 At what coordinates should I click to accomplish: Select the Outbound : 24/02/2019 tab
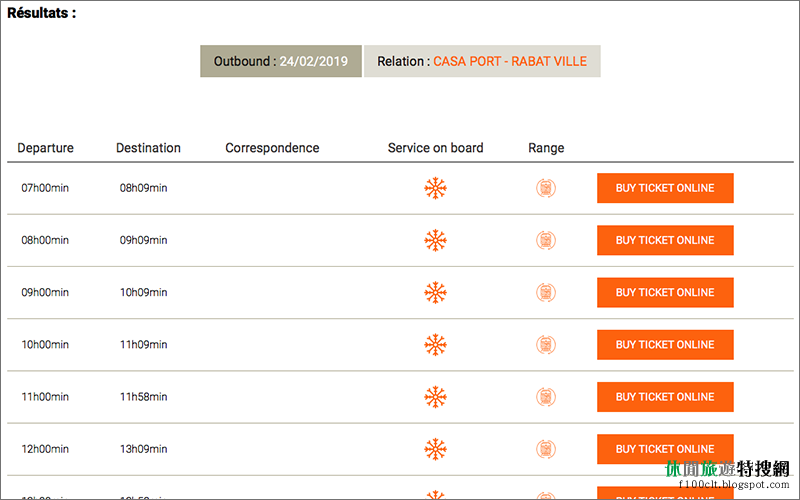click(x=281, y=61)
